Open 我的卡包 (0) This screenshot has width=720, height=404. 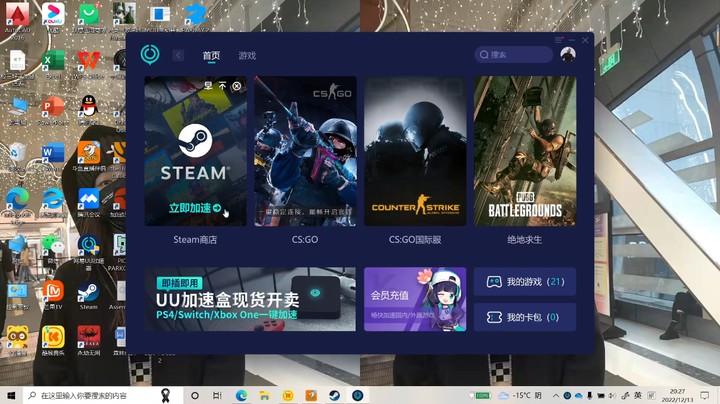pos(525,317)
